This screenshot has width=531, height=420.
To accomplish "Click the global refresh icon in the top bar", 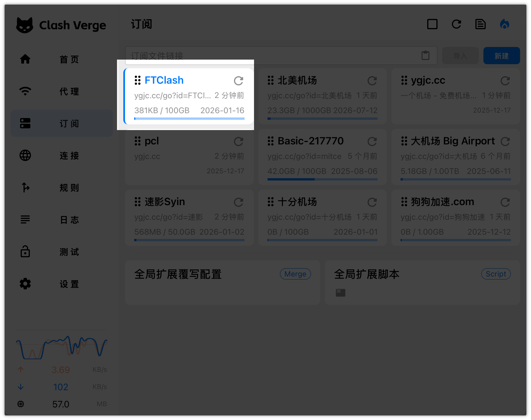I will pos(456,24).
